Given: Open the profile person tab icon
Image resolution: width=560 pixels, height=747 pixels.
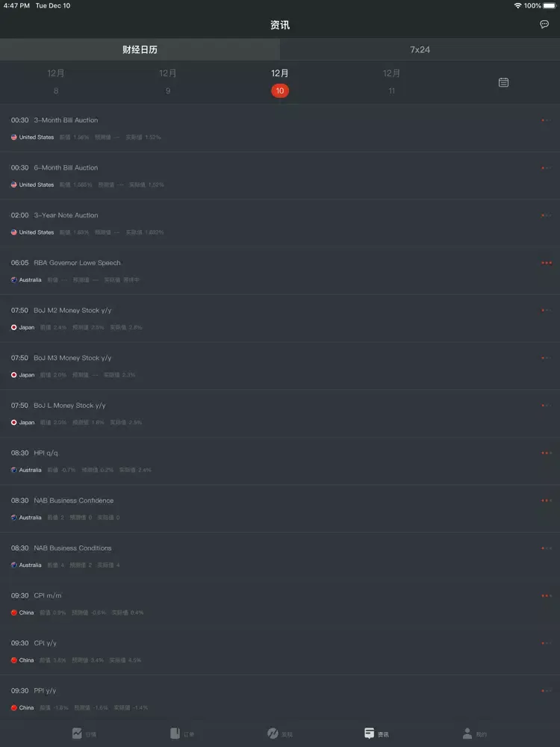Looking at the screenshot, I should (x=467, y=734).
